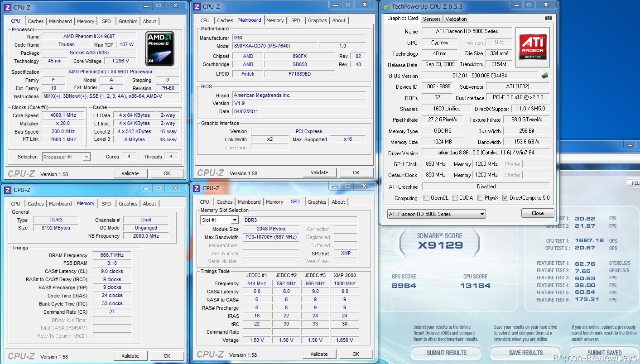This screenshot has width=640, height=364.
Task: Click the GPU-Z camera screenshot icon
Action: 549,19
